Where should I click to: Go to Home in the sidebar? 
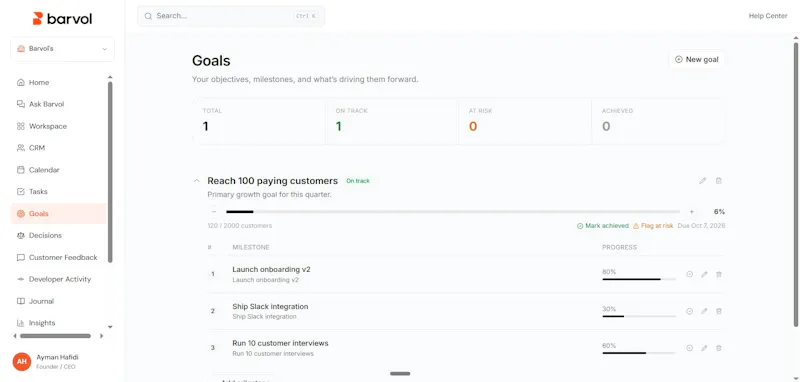pyautogui.click(x=58, y=83)
